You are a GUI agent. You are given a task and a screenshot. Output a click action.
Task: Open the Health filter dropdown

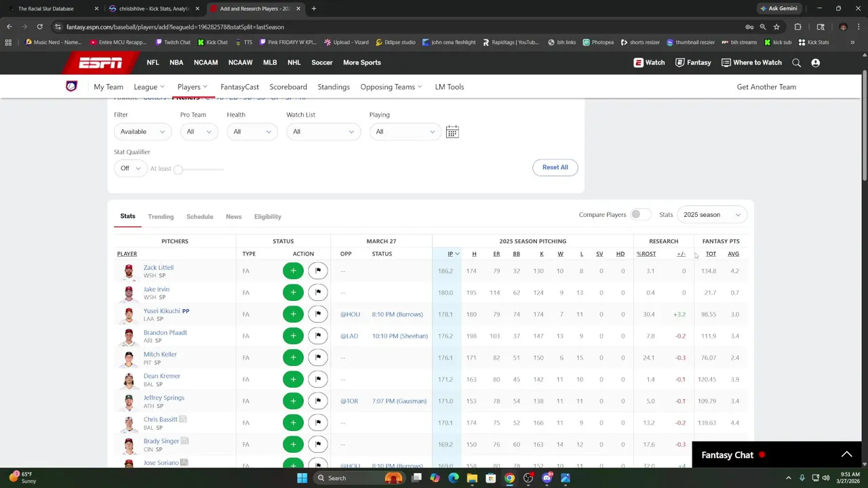coord(252,131)
